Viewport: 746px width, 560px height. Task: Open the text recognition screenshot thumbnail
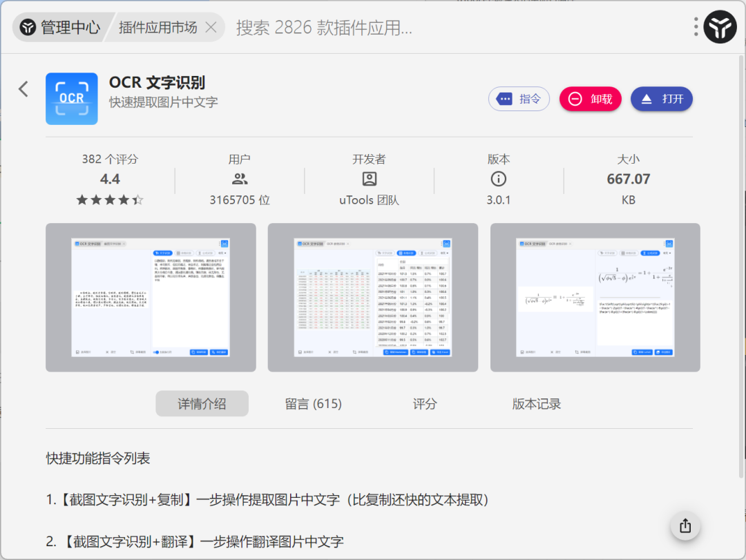151,298
